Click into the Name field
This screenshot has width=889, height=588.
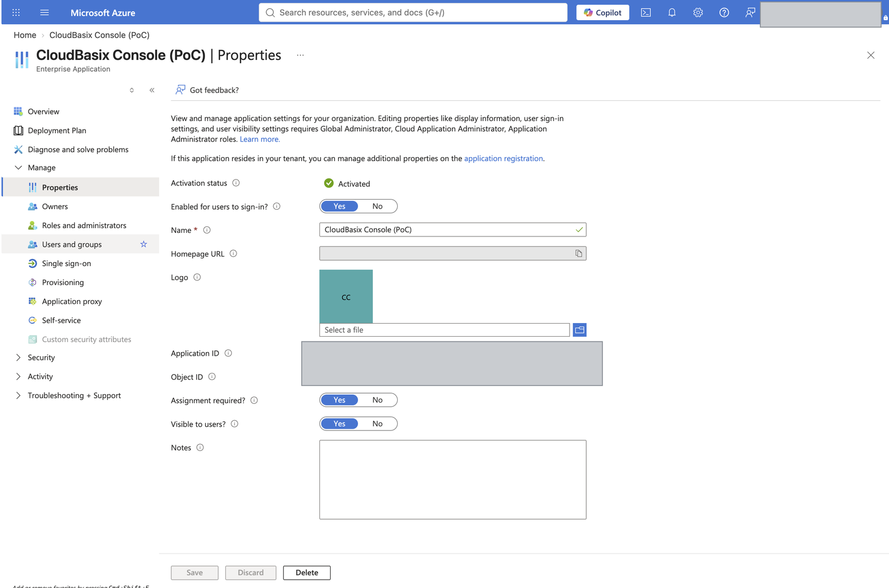[453, 229]
